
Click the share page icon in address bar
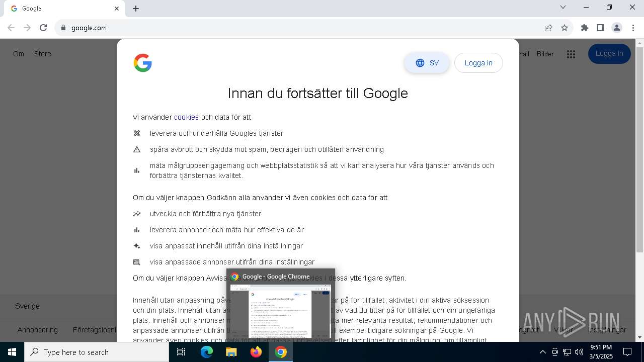click(x=548, y=28)
